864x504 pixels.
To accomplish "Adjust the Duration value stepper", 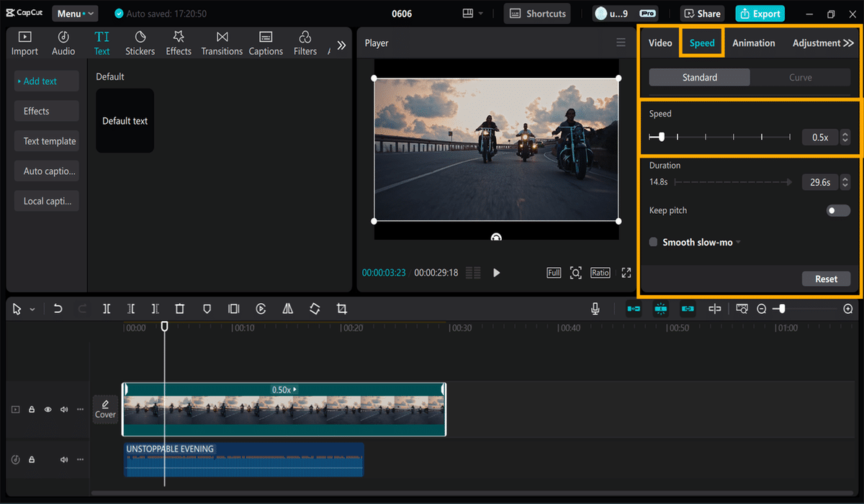I will coord(845,182).
